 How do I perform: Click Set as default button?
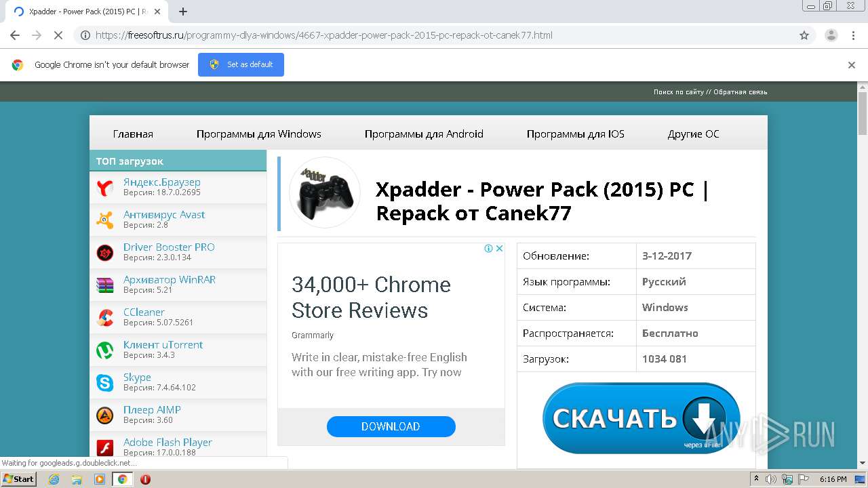(x=241, y=64)
